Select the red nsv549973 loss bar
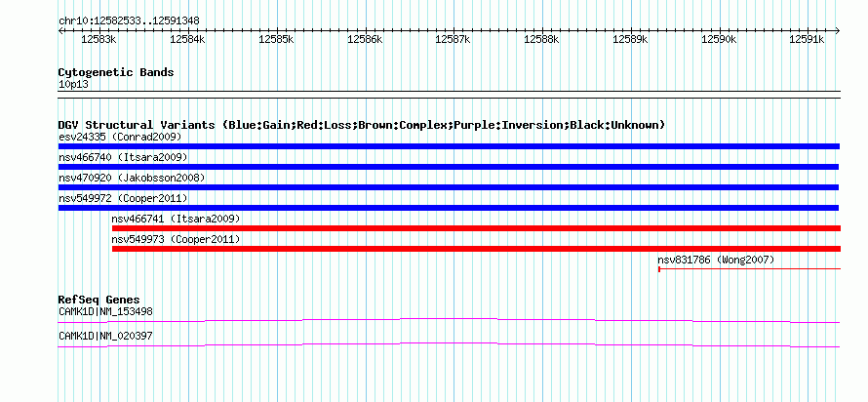This screenshot has height=402, width=868. tap(477, 249)
